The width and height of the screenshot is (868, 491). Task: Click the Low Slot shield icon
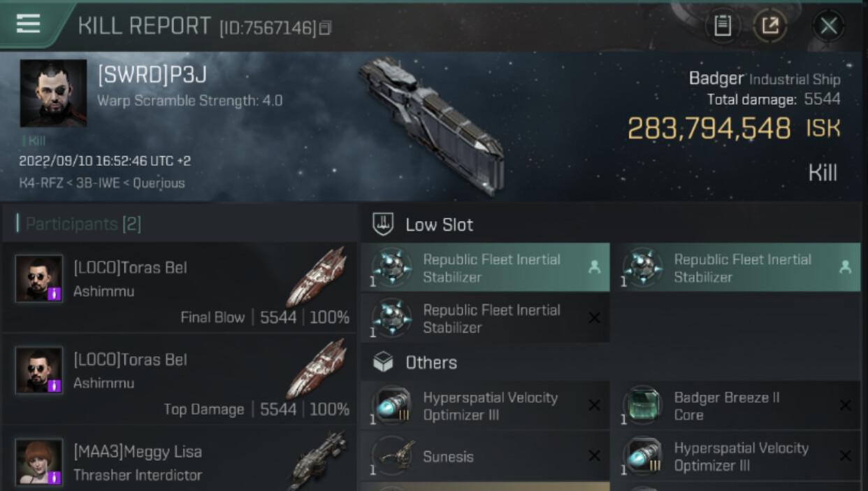(x=383, y=225)
